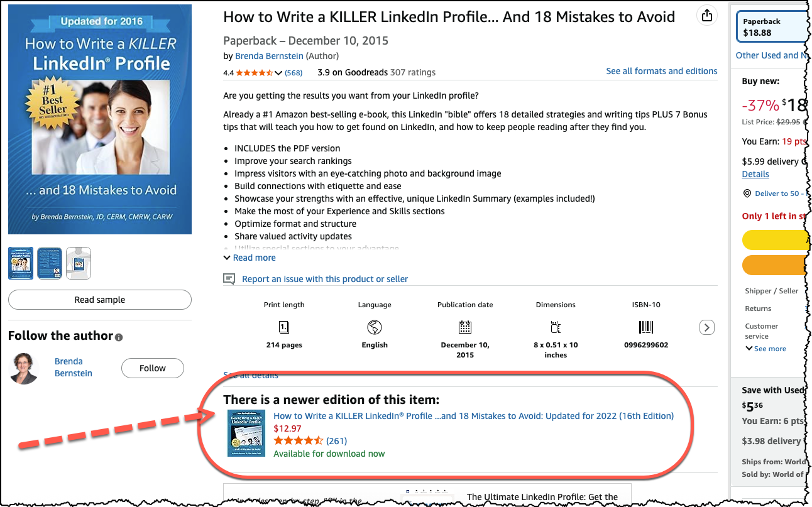The width and height of the screenshot is (812, 507).
Task: Click the next arrow in product details carousel
Action: click(707, 327)
